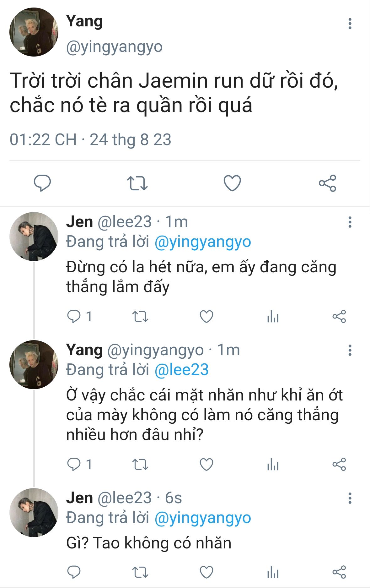This screenshot has height=588, width=370.
Task: View analytics for Jen's last reply
Action: [273, 572]
